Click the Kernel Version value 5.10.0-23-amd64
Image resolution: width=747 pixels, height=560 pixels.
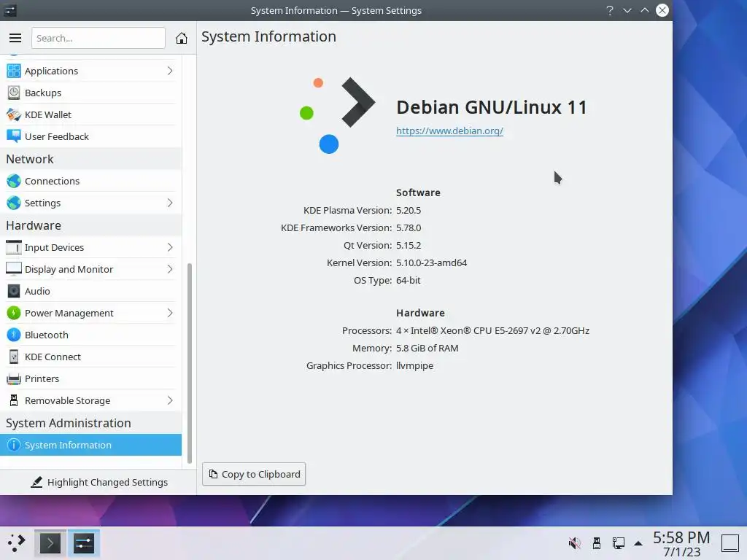click(432, 262)
